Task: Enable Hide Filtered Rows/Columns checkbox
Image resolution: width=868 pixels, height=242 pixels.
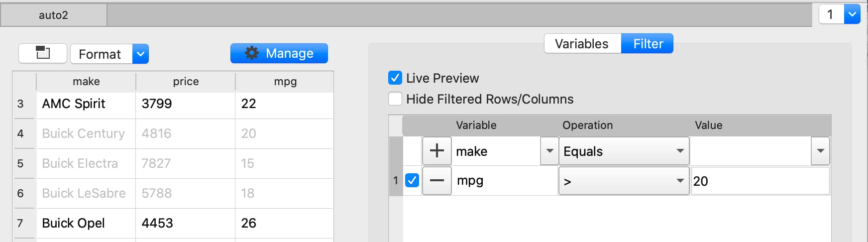Action: (x=395, y=99)
